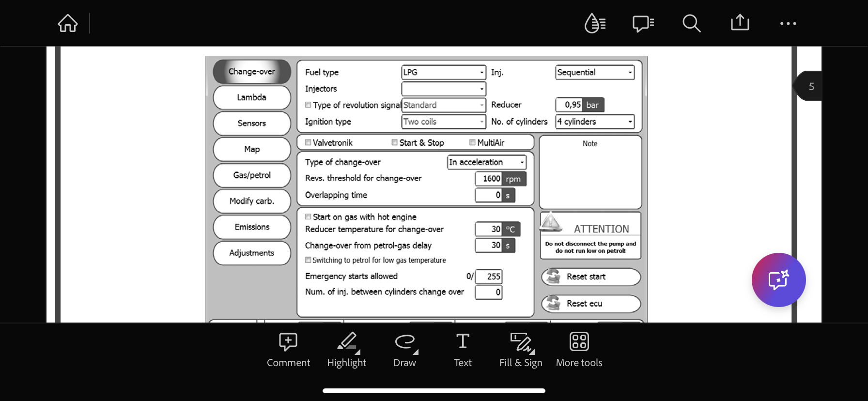The width and height of the screenshot is (868, 401).
Task: Select the Comment tool
Action: click(288, 350)
